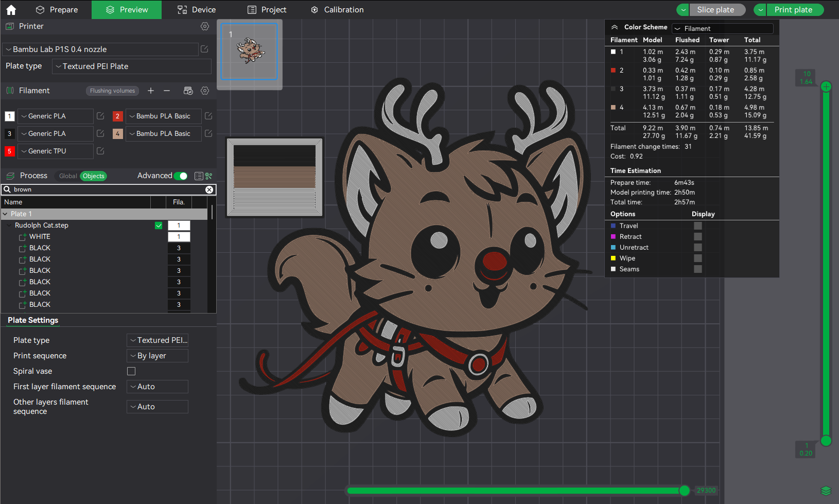
Task: Open printer settings gear icon
Action: [205, 26]
